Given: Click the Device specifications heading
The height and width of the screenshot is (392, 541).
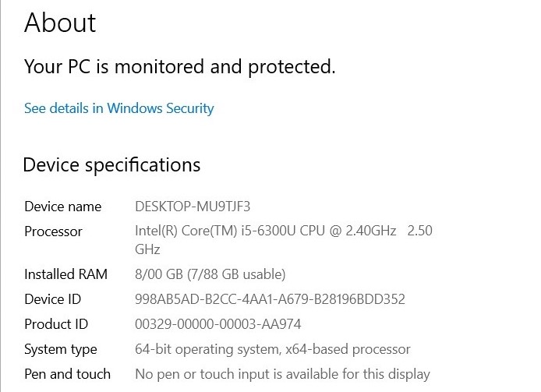Looking at the screenshot, I should tap(111, 165).
